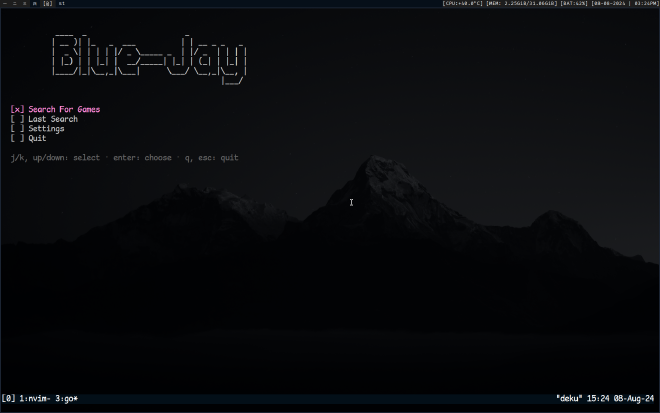Click the 08-Aug-24 date in tmux status
This screenshot has height=413, width=660.
click(634, 398)
